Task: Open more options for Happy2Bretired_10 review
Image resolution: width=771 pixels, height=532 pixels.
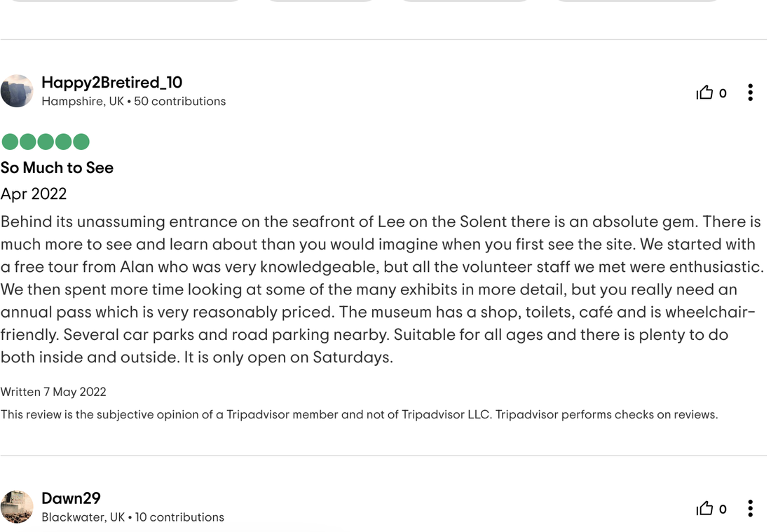Action: [x=750, y=93]
